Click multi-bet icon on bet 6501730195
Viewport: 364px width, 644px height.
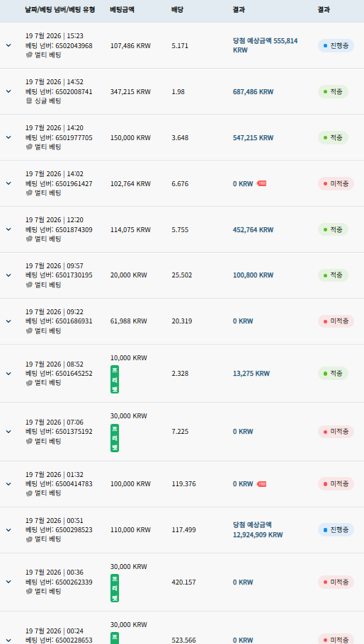(29, 285)
